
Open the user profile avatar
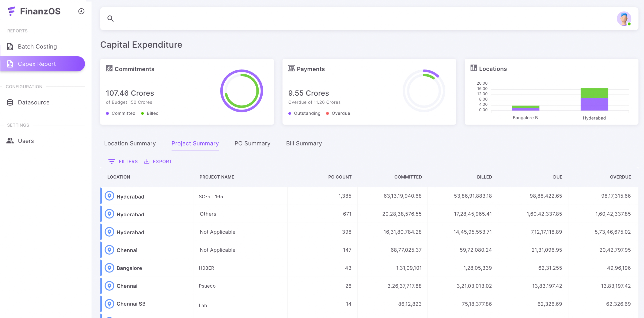click(x=624, y=18)
